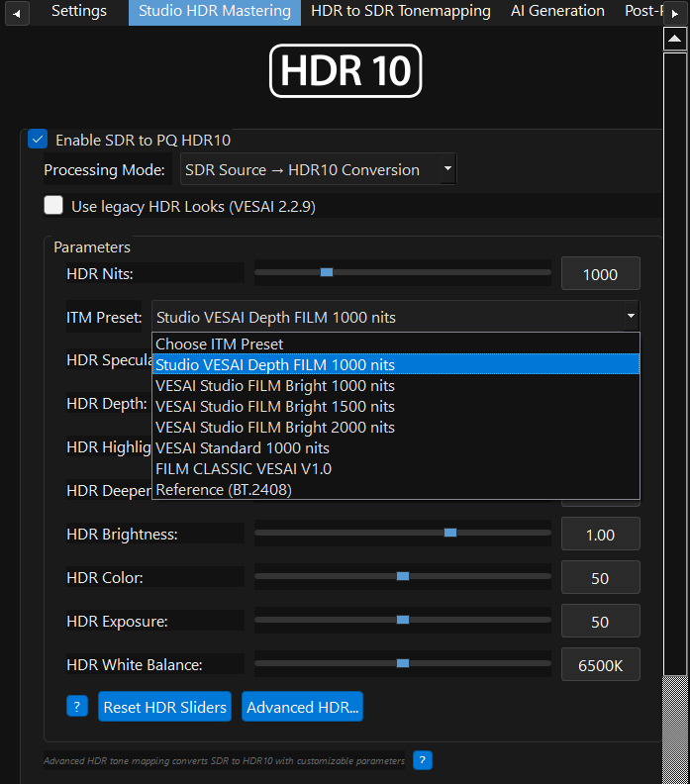690x784 pixels.
Task: Choose Reference (BT.2408) preset
Action: [x=396, y=489]
